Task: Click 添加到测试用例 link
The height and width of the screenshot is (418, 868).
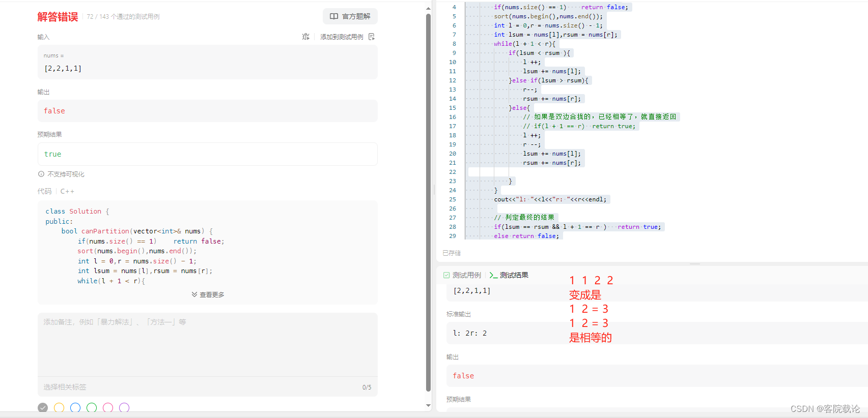Action: [x=342, y=37]
